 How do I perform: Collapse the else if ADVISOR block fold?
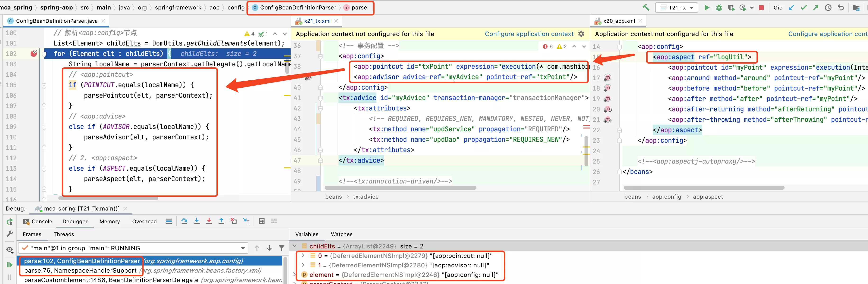pos(44,127)
